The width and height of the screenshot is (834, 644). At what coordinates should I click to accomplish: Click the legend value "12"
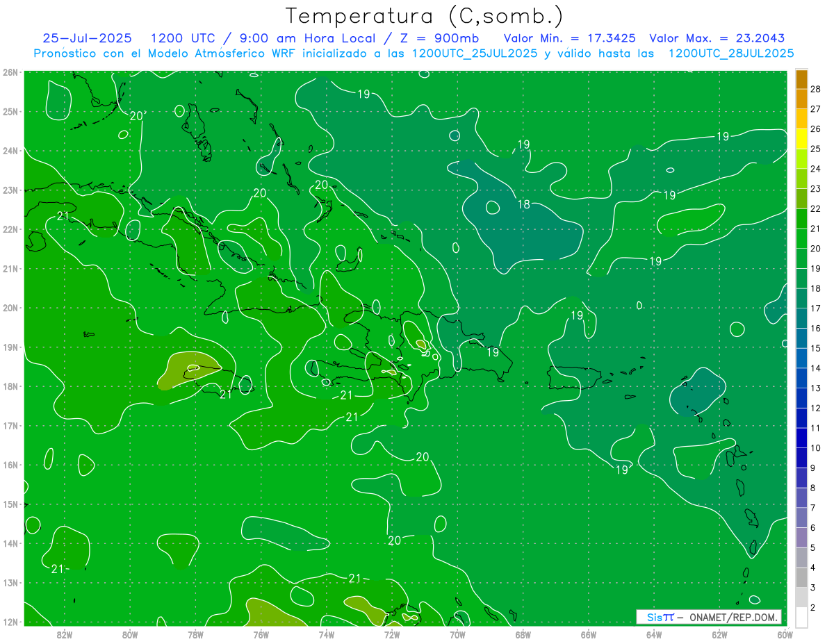[x=815, y=408]
